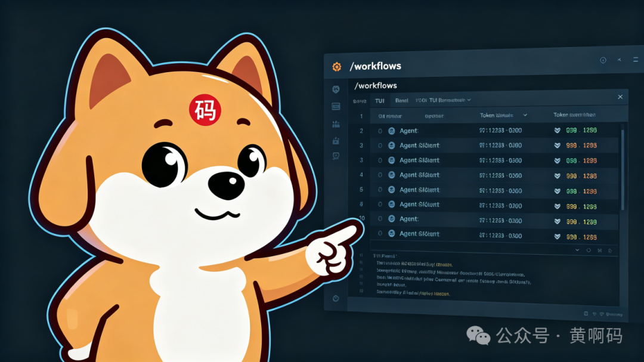Click the square icon in bottom status bar

coord(586,314)
